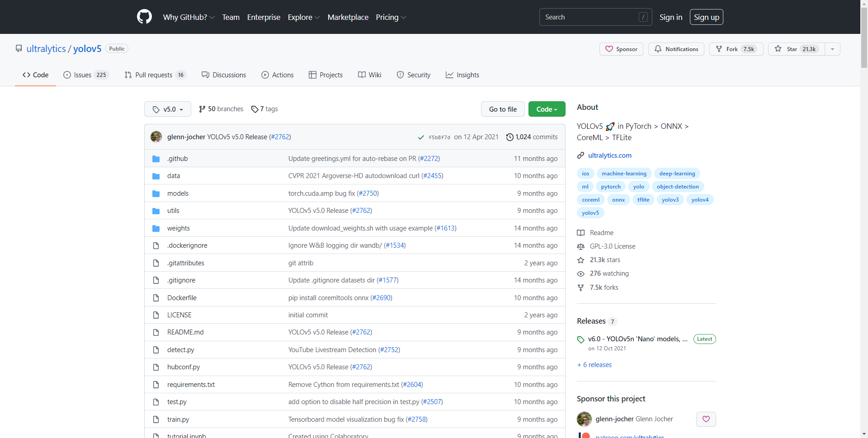Click the file icon beside LICENSE

156,315
